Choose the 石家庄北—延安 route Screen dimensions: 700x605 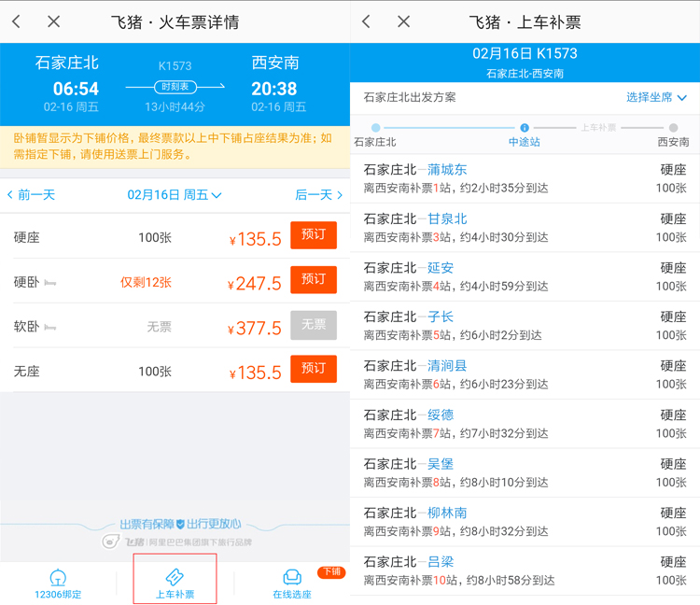[525, 276]
